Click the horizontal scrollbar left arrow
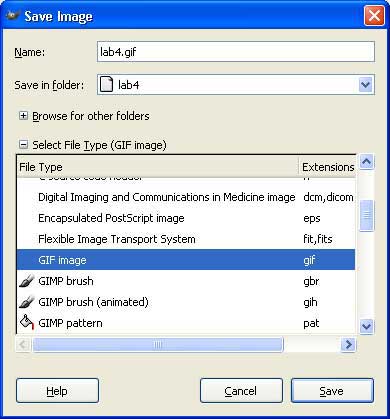390x419 pixels. [x=24, y=344]
